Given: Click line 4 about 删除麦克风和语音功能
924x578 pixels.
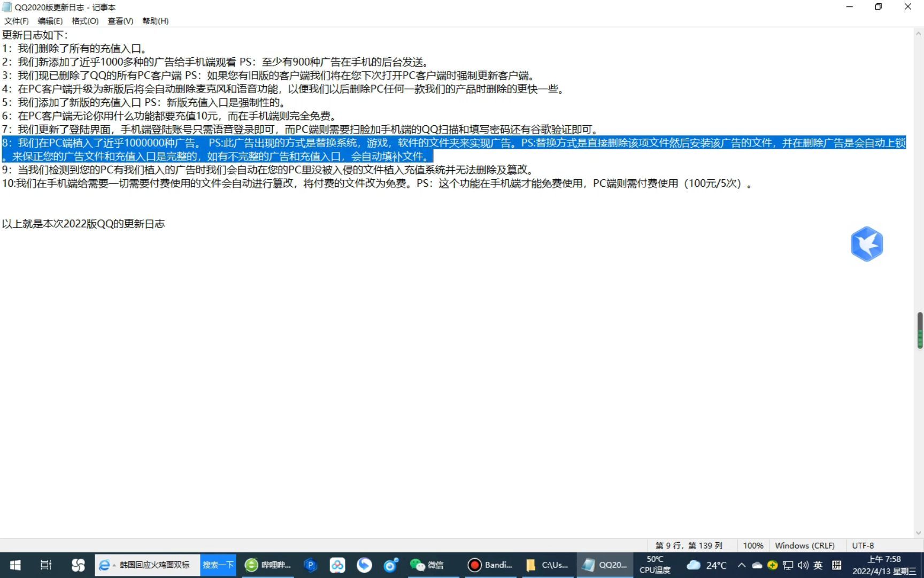Looking at the screenshot, I should pos(284,89).
